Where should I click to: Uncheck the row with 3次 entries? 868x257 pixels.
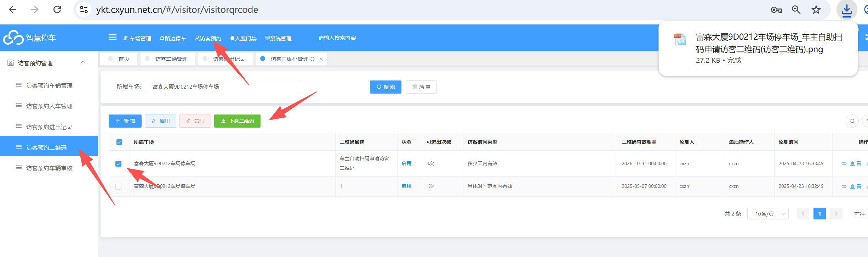[119, 164]
